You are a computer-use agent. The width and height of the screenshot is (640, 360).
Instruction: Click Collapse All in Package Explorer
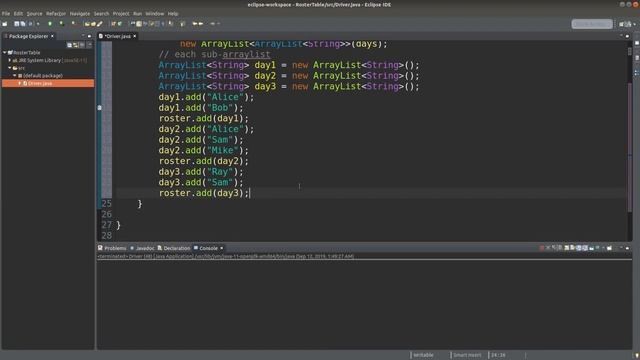click(x=69, y=45)
